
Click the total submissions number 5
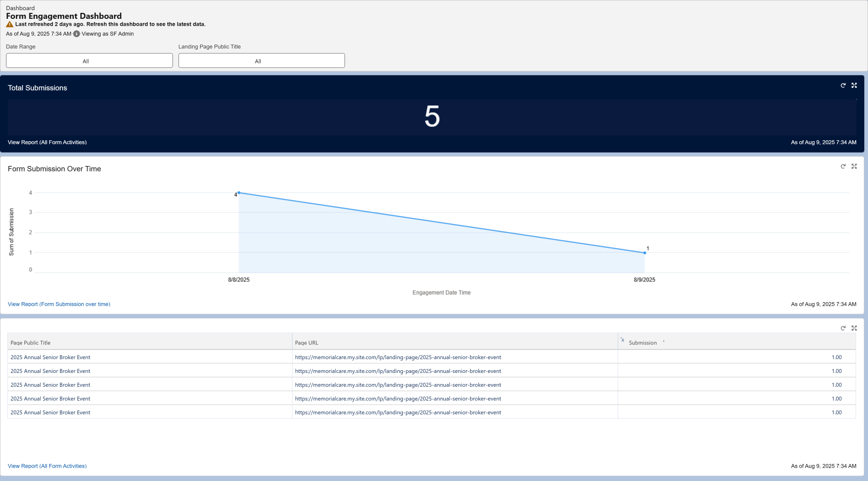[432, 116]
